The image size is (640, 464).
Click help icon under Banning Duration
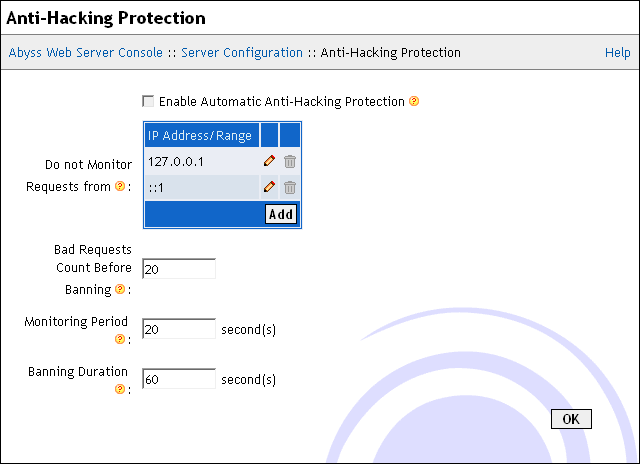120,389
